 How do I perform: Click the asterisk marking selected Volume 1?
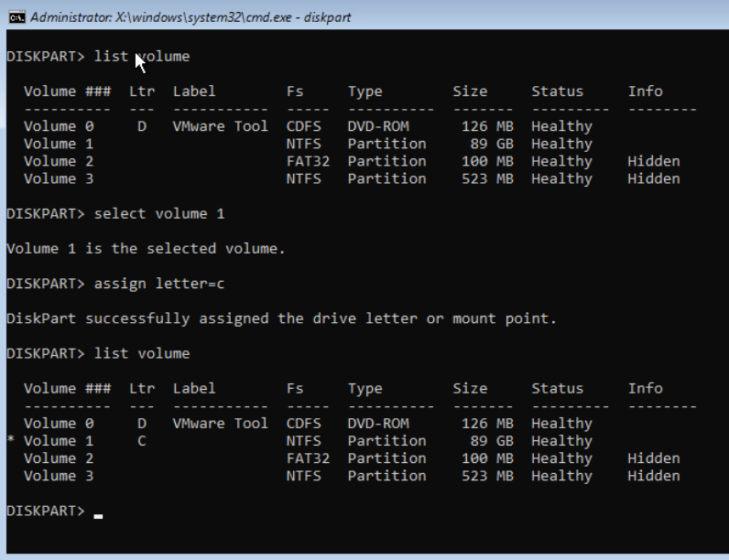point(11,439)
